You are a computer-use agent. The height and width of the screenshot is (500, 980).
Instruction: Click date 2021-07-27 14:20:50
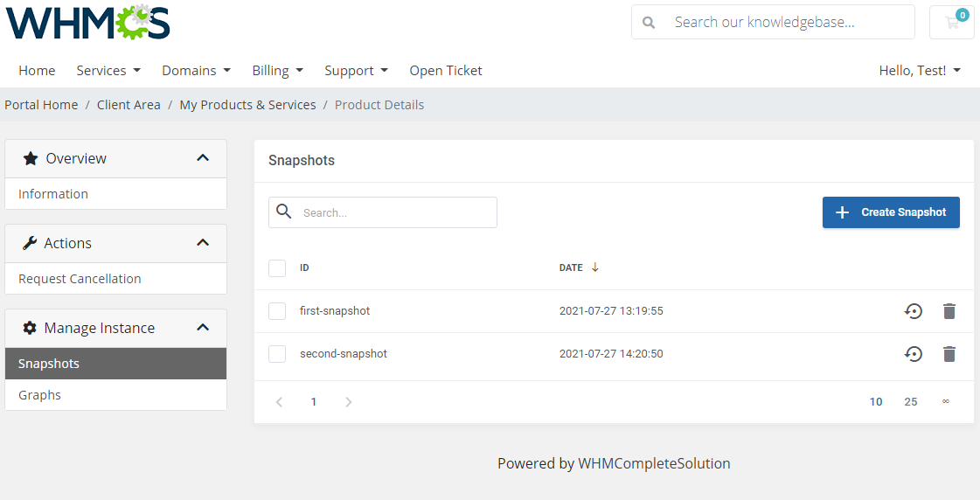(x=611, y=354)
